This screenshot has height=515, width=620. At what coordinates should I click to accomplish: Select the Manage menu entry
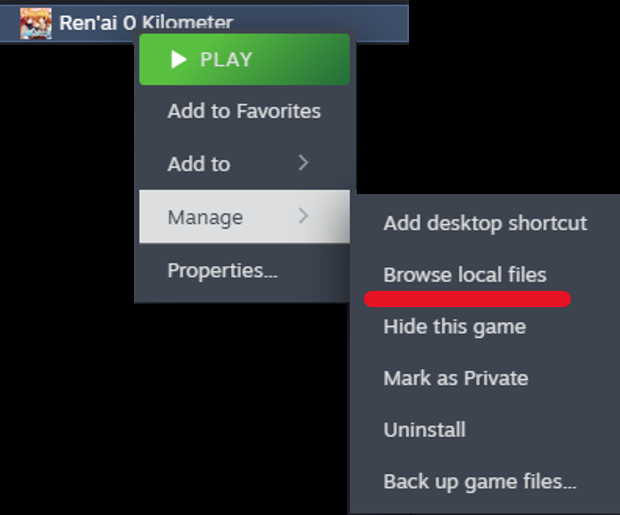(x=205, y=217)
